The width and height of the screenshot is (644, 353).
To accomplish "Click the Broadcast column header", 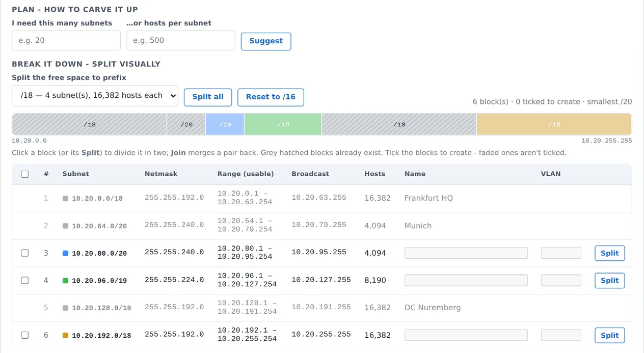I will pos(310,174).
